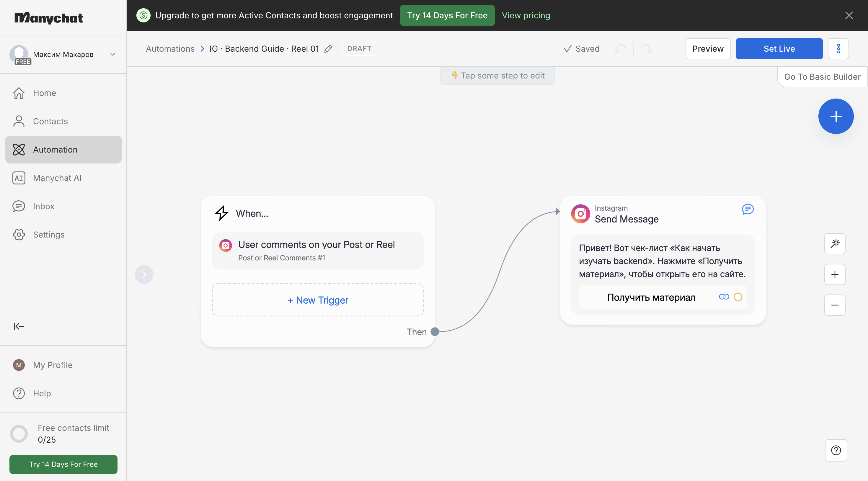Zoom in the canvas with plus
The height and width of the screenshot is (481, 868).
[x=835, y=274]
